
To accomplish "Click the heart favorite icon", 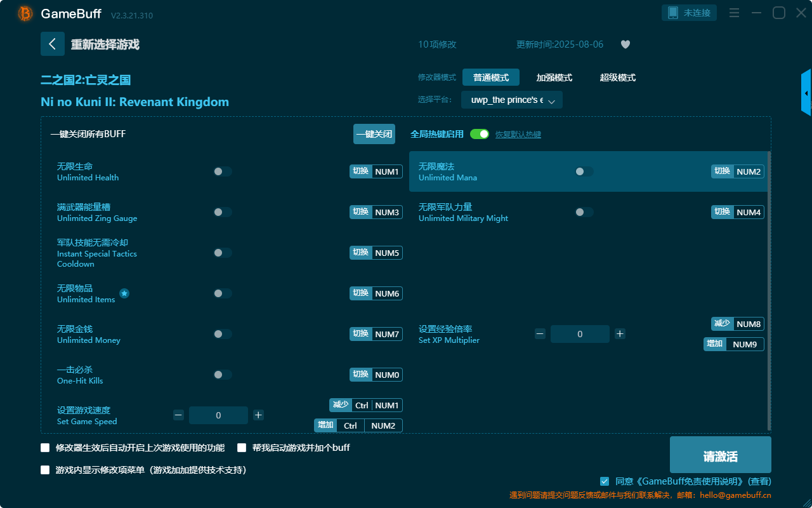I will [625, 44].
